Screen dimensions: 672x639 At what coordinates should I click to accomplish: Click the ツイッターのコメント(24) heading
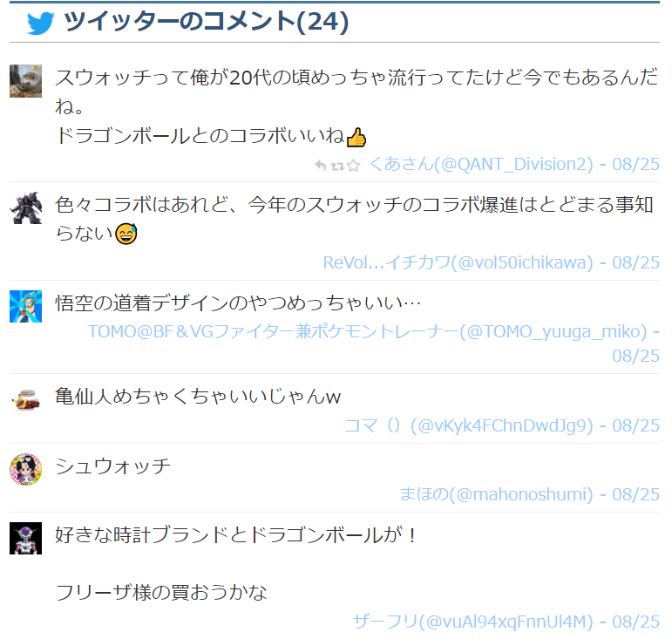[x=207, y=23]
